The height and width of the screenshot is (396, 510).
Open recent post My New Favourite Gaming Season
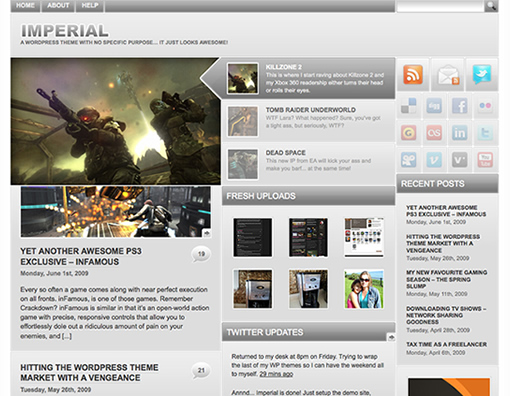pos(447,279)
